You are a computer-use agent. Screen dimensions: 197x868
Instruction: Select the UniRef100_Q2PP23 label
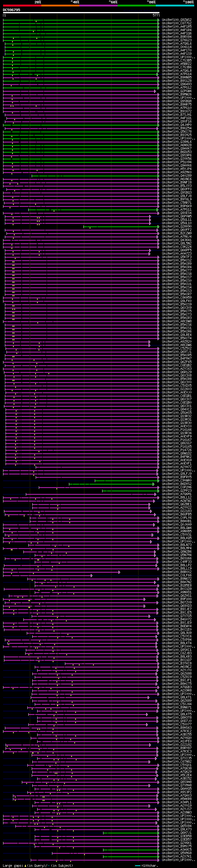click(x=177, y=491)
